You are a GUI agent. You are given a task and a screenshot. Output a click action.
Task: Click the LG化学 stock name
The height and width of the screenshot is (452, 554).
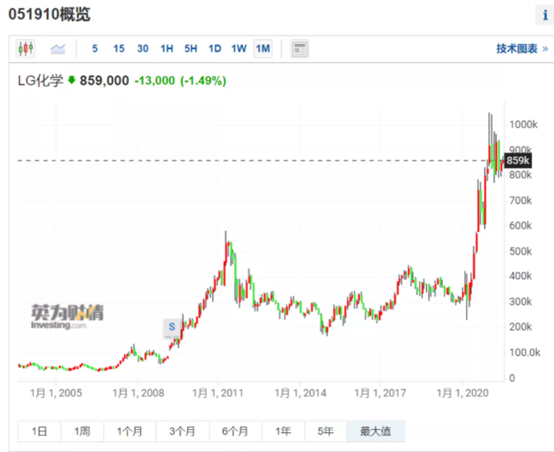(x=40, y=81)
